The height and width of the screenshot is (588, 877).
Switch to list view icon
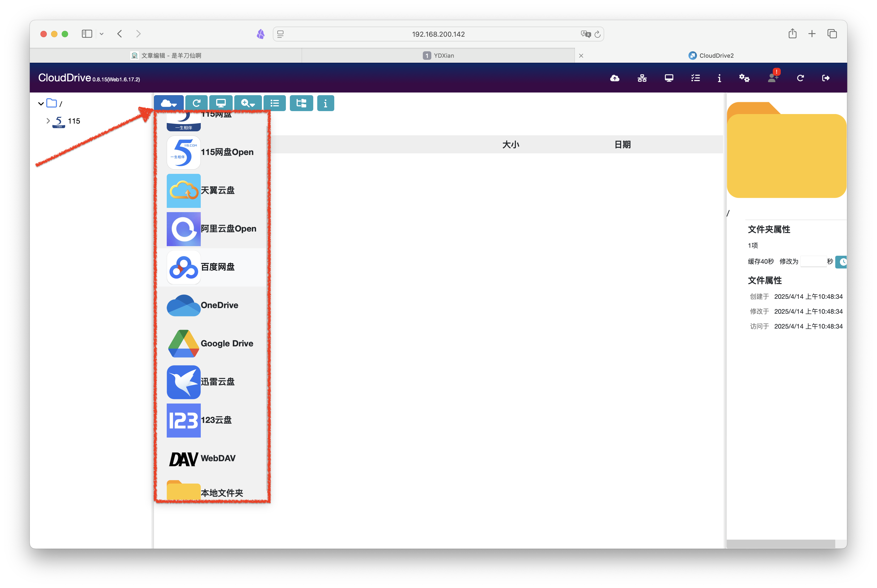(x=275, y=103)
